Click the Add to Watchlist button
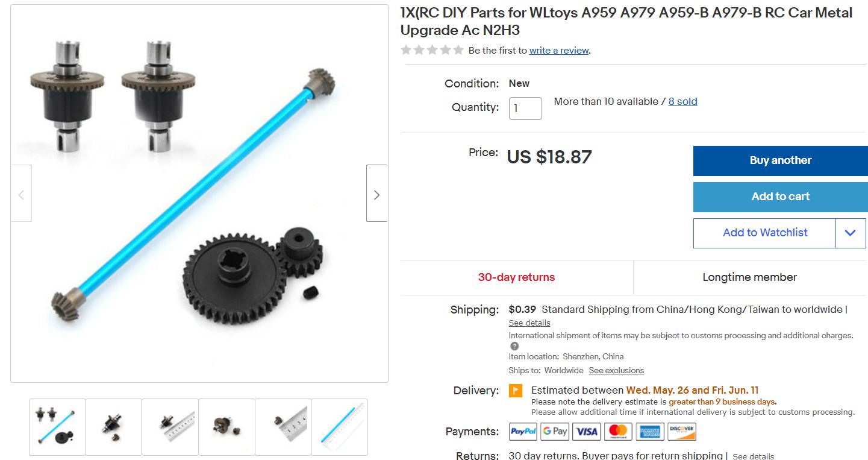 pos(765,233)
